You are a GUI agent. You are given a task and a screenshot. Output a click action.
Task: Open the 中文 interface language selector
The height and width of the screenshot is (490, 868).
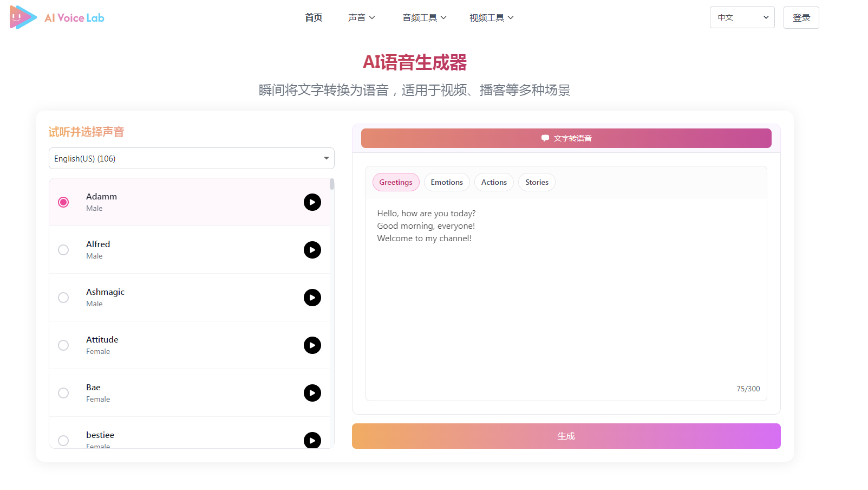742,17
